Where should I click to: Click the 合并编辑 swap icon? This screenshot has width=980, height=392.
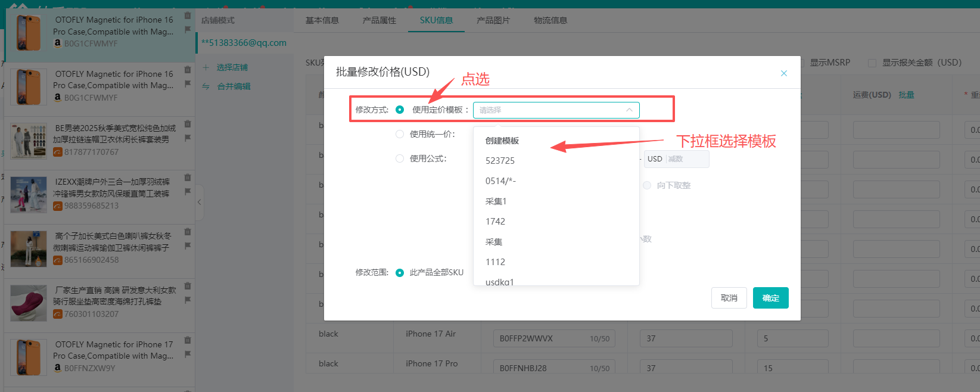pyautogui.click(x=206, y=86)
